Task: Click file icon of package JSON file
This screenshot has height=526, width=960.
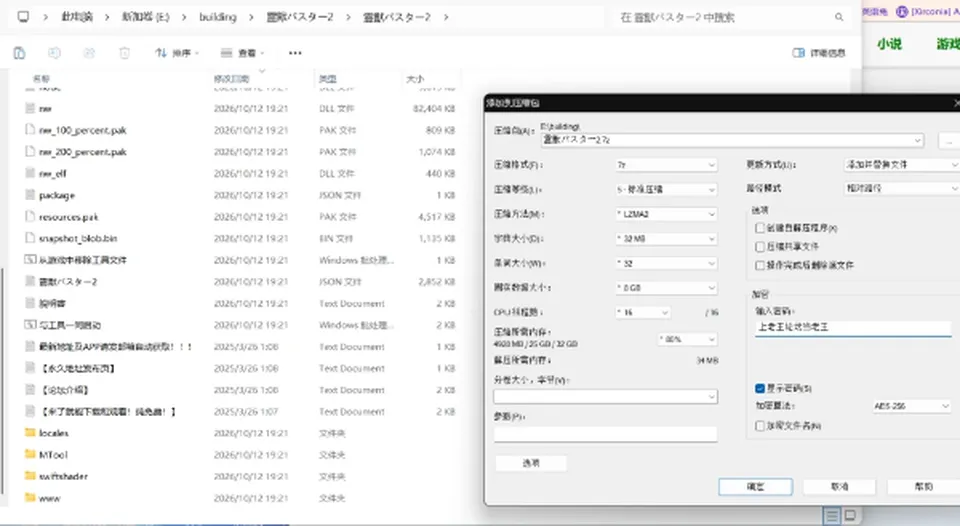Action: click(x=30, y=195)
